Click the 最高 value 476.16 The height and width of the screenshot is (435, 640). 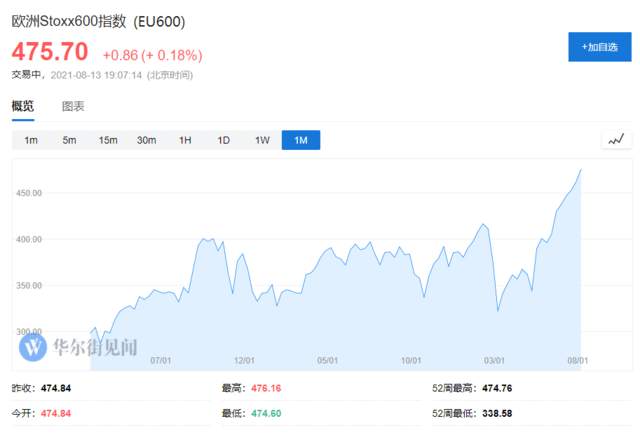pos(266,388)
